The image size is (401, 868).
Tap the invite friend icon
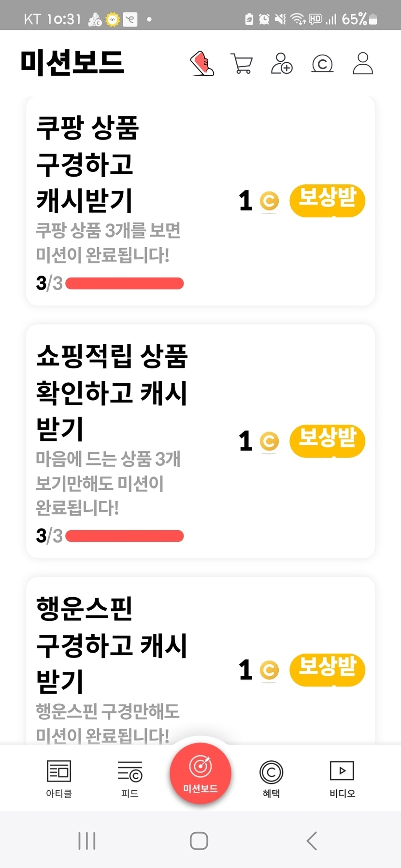click(x=282, y=63)
